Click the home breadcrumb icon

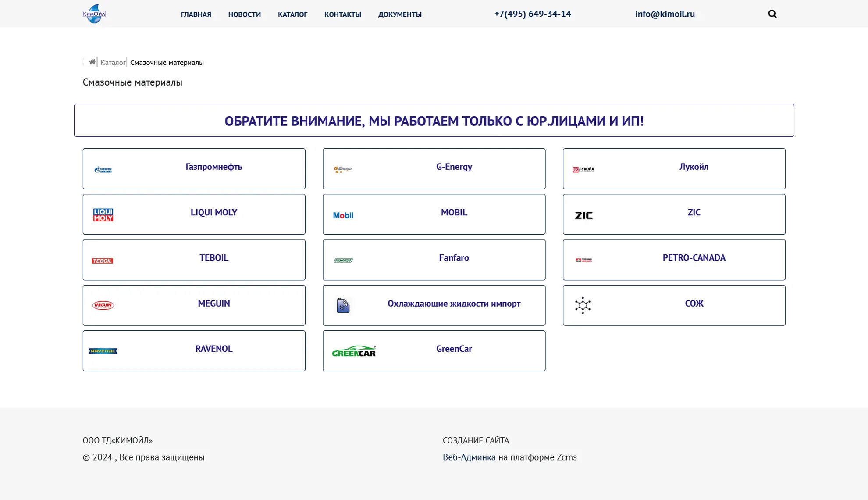[92, 62]
